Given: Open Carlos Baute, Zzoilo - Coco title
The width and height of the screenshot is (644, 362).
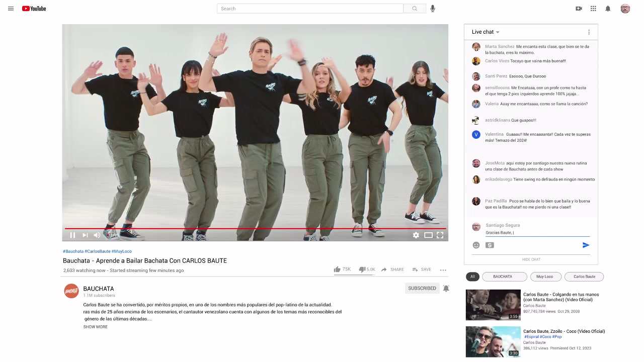Looking at the screenshot, I should tap(564, 331).
